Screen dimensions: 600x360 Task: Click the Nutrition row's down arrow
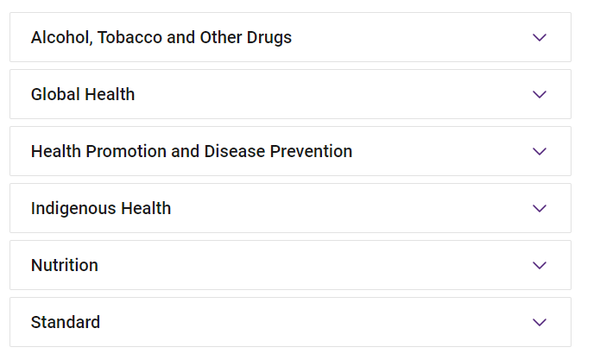click(539, 266)
